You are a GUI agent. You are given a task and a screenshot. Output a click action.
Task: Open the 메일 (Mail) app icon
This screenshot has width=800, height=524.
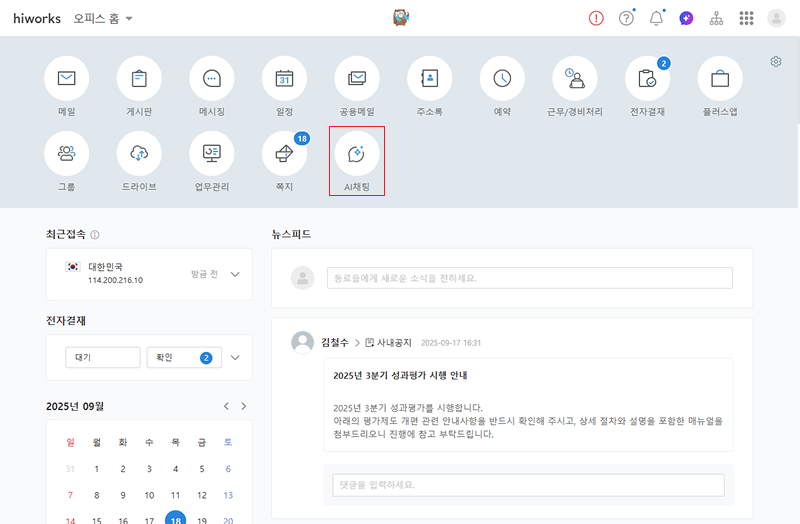pyautogui.click(x=67, y=78)
